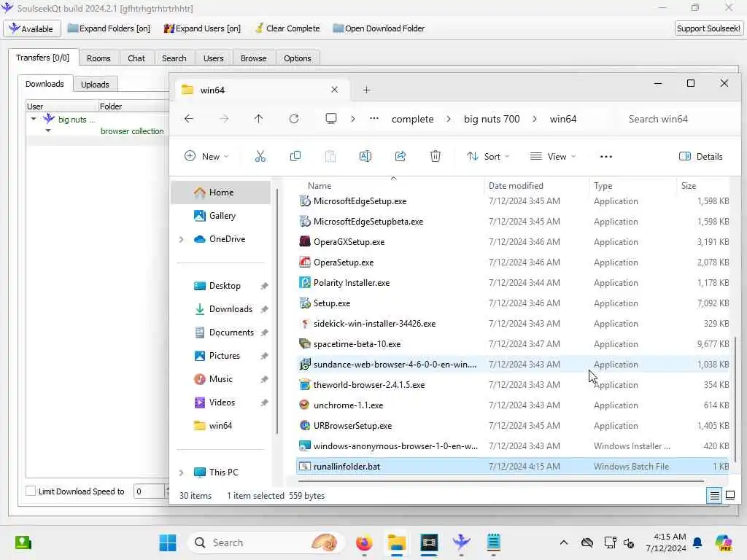Click the notification bell in system tray
The height and width of the screenshot is (560, 747).
(x=697, y=542)
